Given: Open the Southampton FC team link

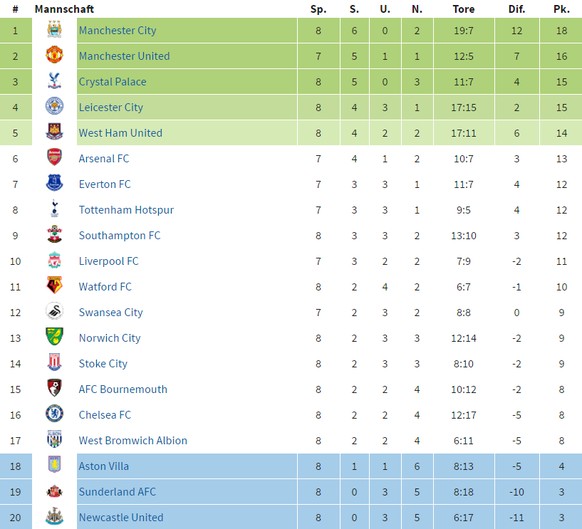Looking at the screenshot, I should coord(120,235).
